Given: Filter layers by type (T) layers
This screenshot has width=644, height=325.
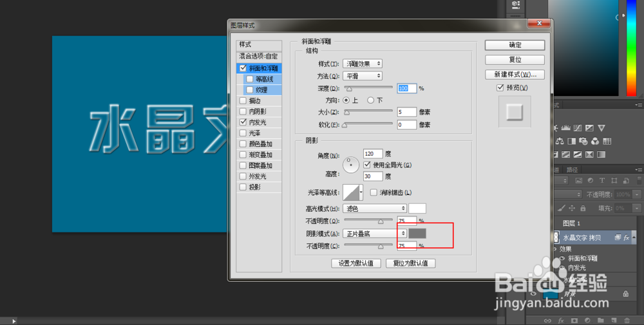Looking at the screenshot, I should coord(602,181).
